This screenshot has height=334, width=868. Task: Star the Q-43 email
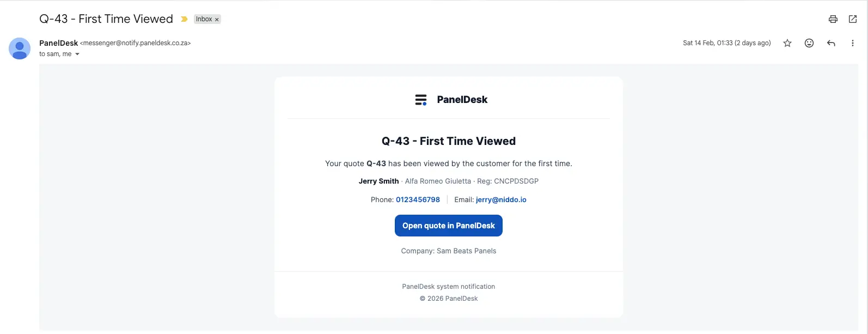coord(787,43)
